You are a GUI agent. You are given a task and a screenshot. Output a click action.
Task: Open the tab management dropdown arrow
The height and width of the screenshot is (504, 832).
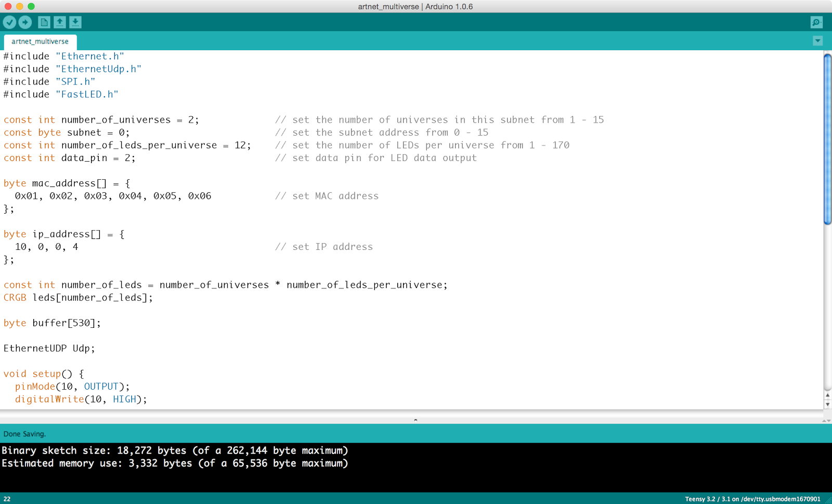point(817,41)
